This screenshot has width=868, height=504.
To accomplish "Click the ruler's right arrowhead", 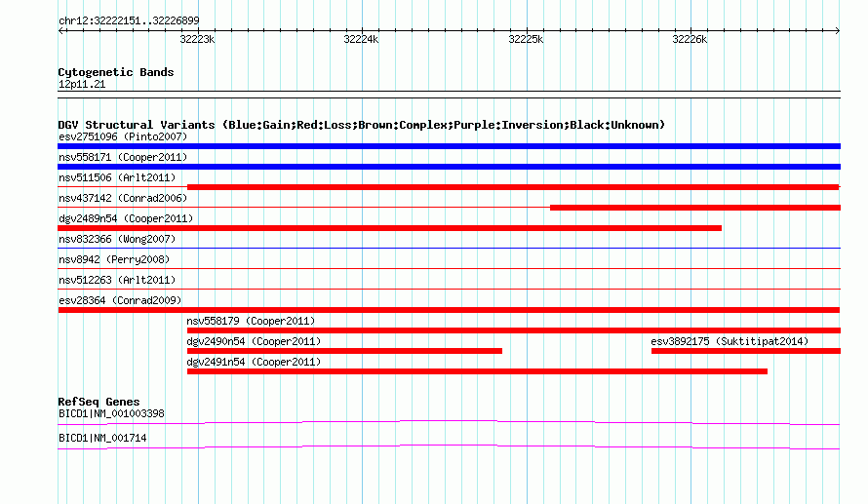I will click(838, 30).
